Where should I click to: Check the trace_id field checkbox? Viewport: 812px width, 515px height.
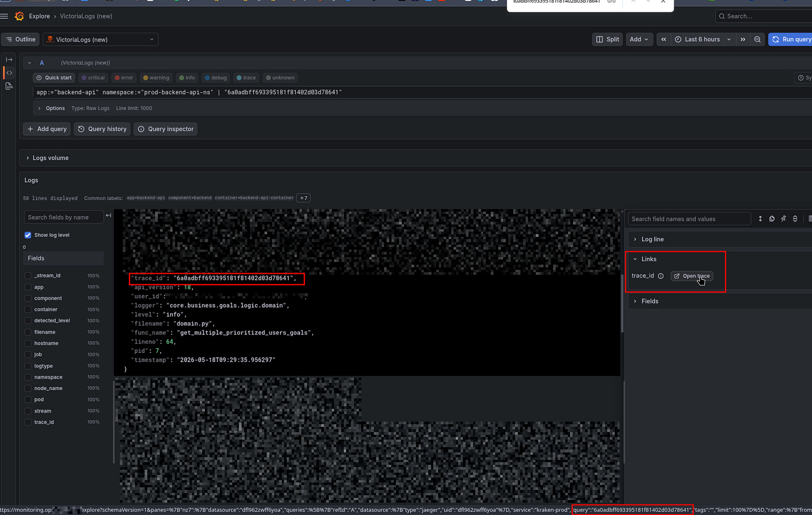(28, 422)
